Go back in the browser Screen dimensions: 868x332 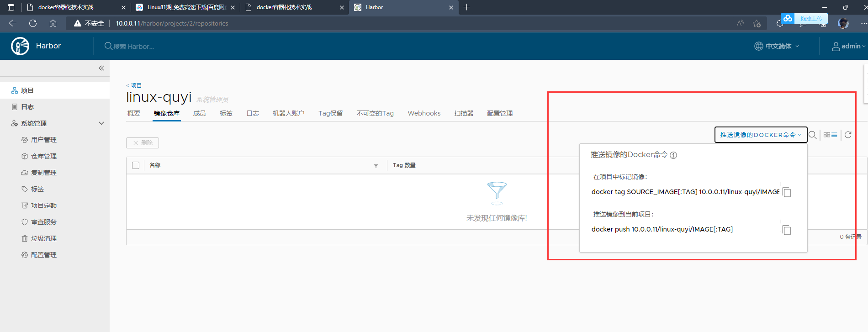[13, 23]
